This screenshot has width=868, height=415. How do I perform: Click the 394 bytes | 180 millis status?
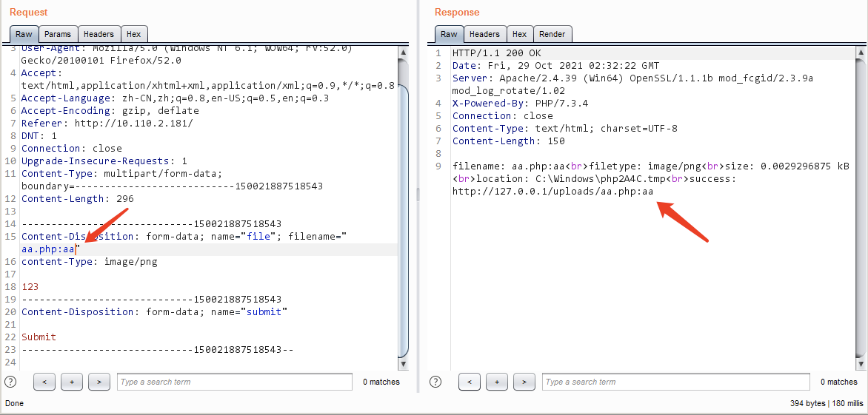(x=826, y=403)
